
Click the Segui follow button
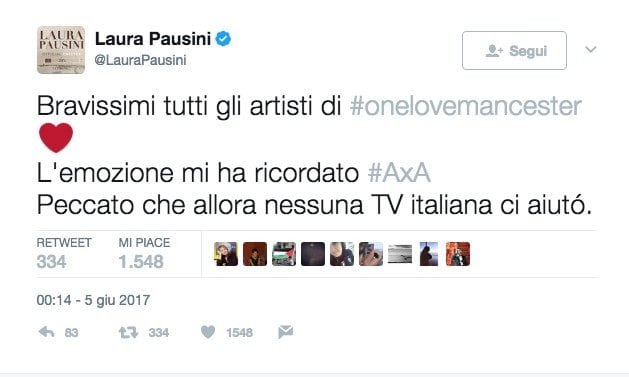pos(514,51)
